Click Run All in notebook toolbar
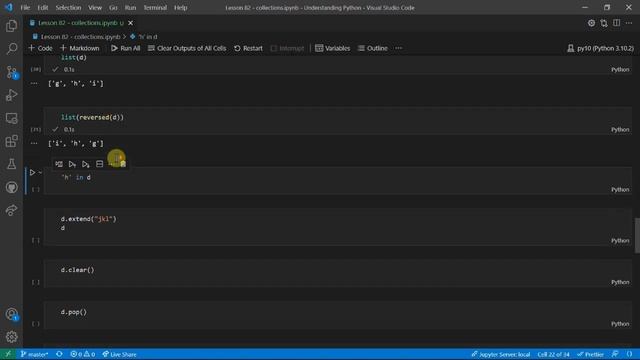The height and width of the screenshot is (360, 640). tap(125, 48)
